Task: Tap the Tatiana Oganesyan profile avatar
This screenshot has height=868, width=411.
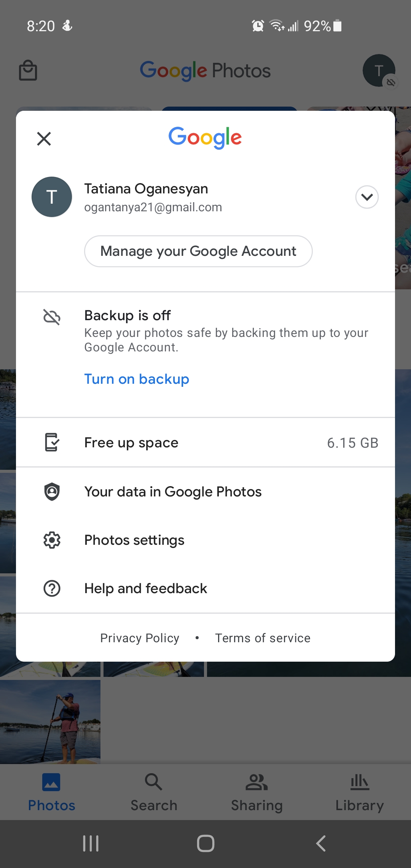Action: click(52, 197)
